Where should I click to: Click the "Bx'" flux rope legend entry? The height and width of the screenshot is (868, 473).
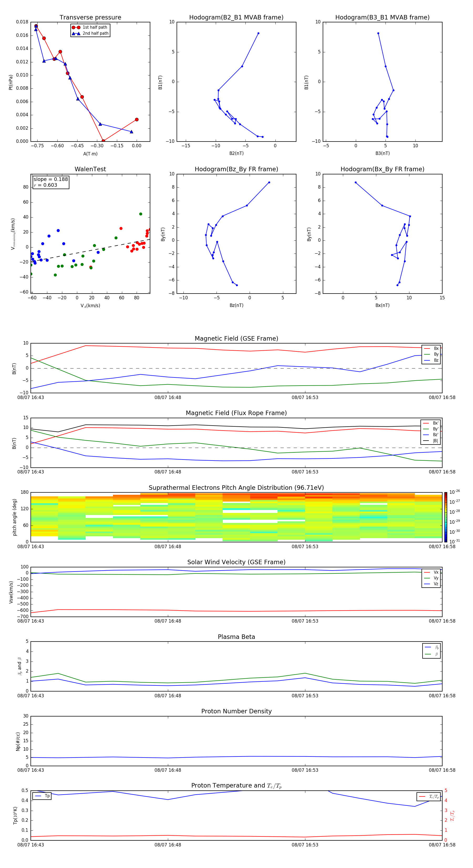[x=431, y=423]
